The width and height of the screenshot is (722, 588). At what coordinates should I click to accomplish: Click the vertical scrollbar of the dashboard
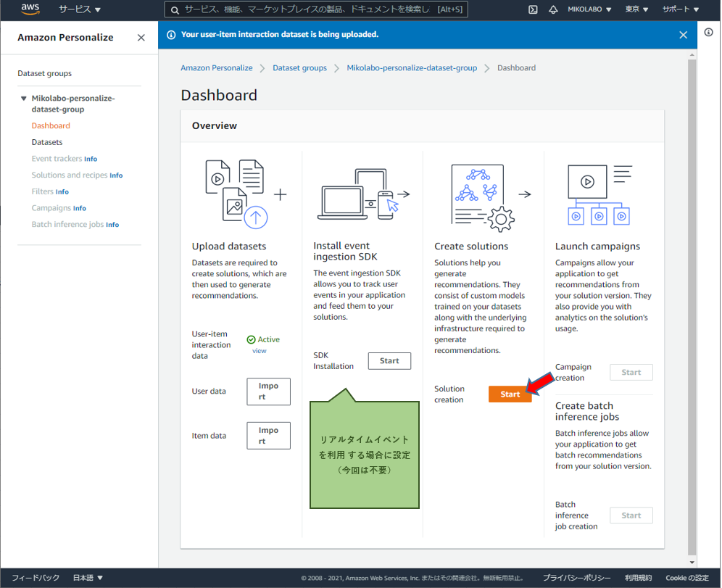(692, 307)
